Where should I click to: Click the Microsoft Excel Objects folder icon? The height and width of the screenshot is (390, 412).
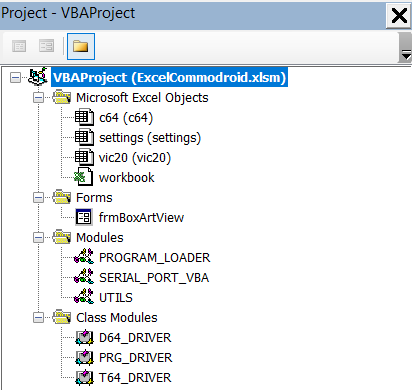pyautogui.click(x=62, y=97)
